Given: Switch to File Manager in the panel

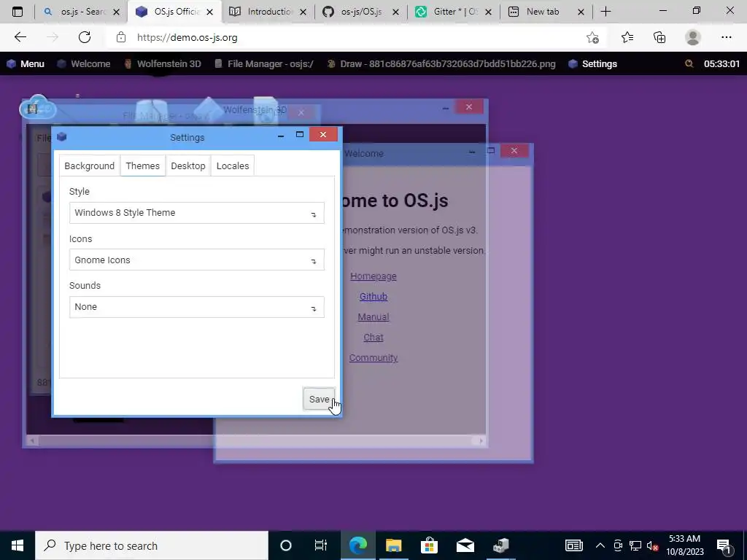Looking at the screenshot, I should (x=264, y=64).
